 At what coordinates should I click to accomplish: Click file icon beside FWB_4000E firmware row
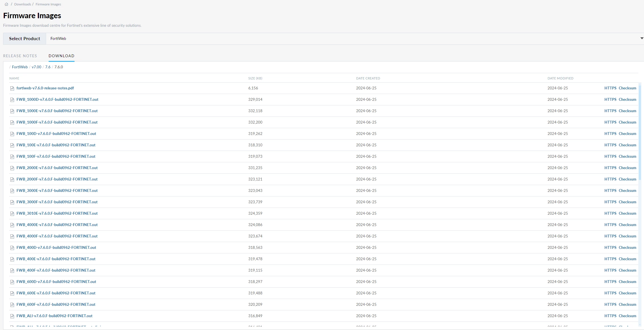[x=12, y=225]
